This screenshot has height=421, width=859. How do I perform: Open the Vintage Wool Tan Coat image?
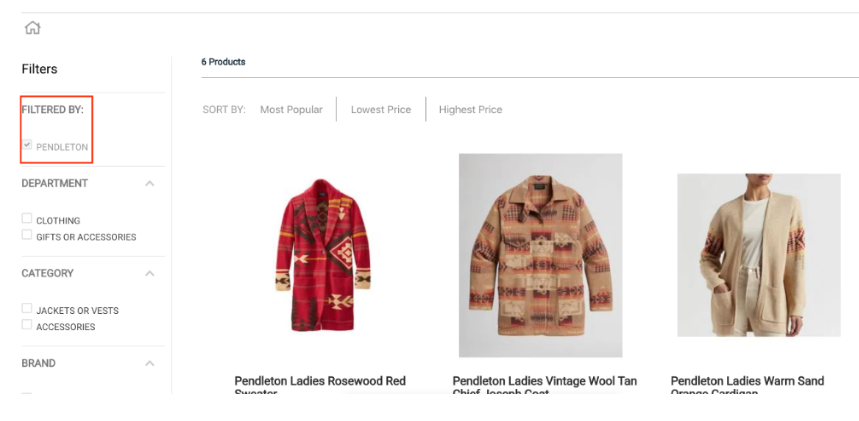point(540,255)
